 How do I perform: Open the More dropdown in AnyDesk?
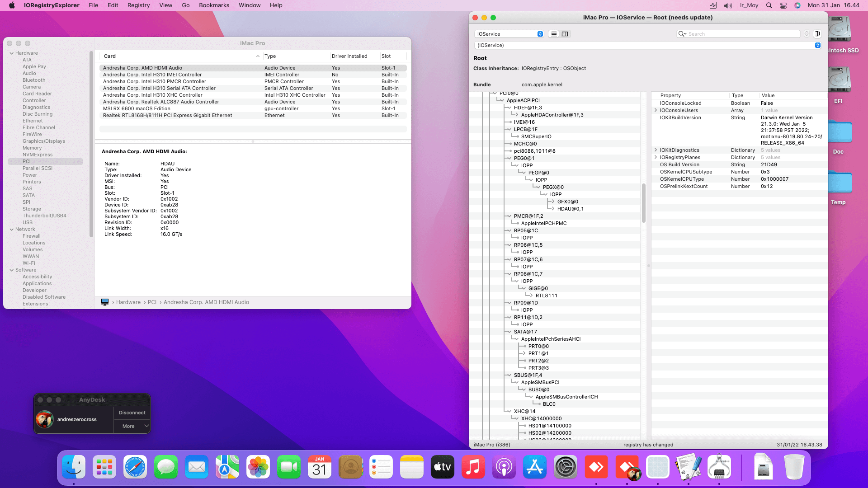click(132, 426)
